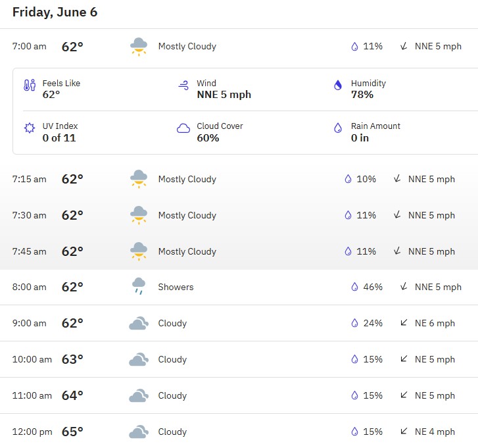Click the Wind gust icon in details panel
Viewport: 478px width, 448px height.
183,86
